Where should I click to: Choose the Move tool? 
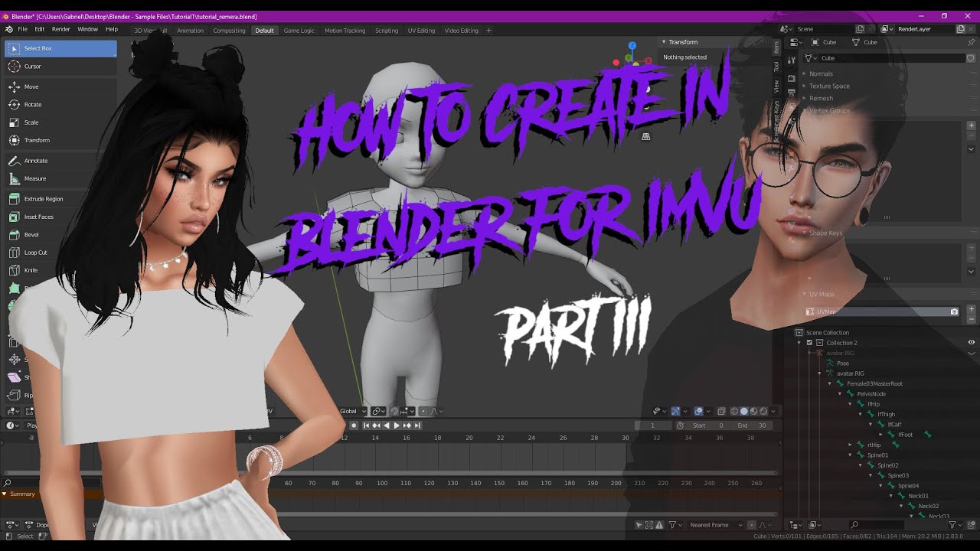[60, 86]
